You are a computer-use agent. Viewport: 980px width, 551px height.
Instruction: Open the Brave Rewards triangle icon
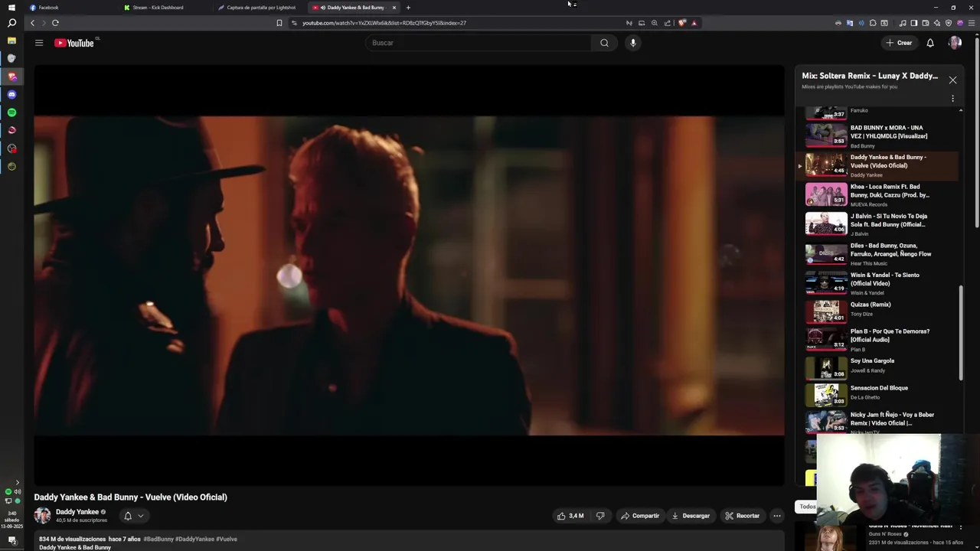(694, 23)
